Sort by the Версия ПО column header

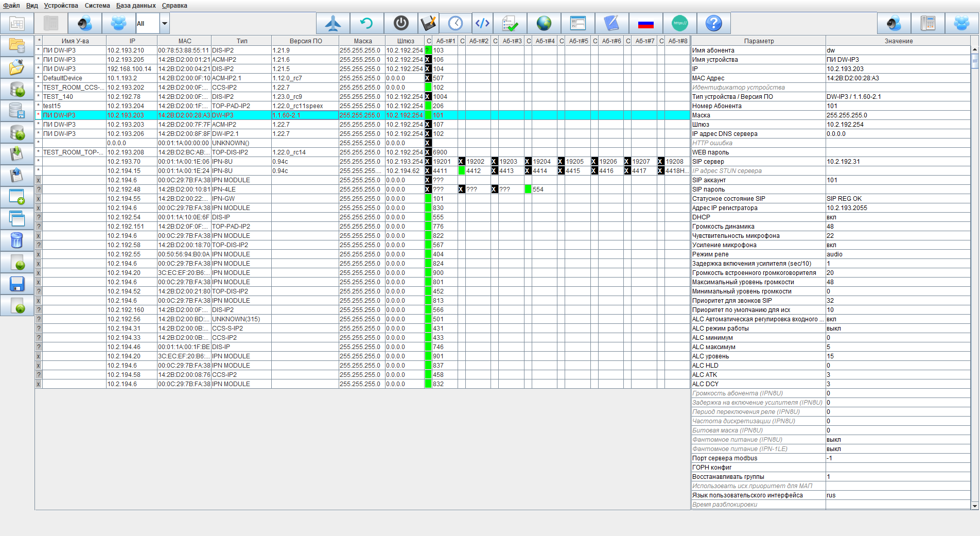tap(305, 41)
